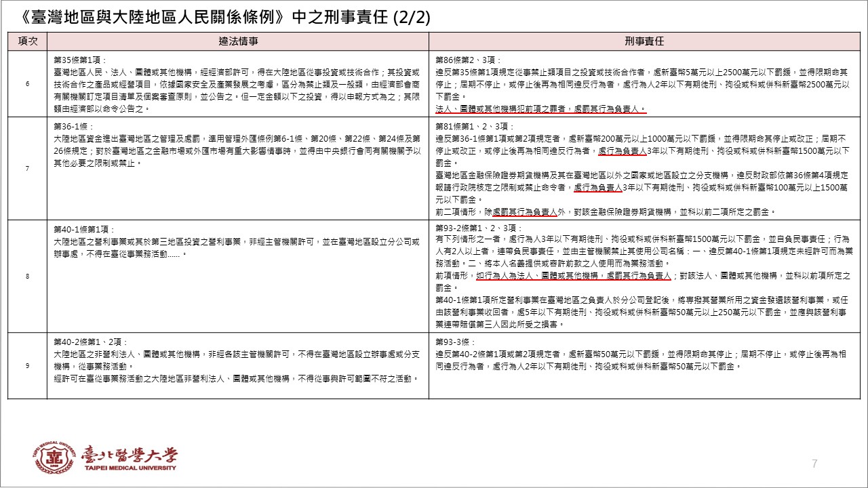Select row number 6 cell
868x488 pixels.
[27, 84]
